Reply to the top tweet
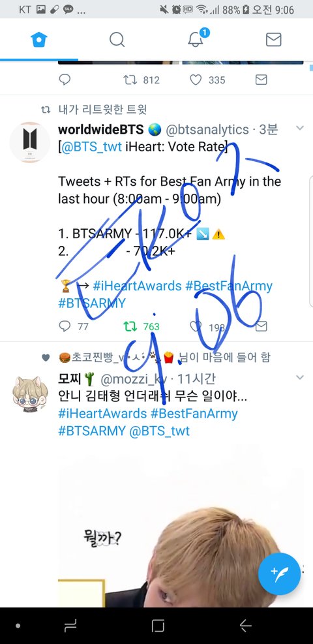The height and width of the screenshot is (644, 313). coord(65,80)
